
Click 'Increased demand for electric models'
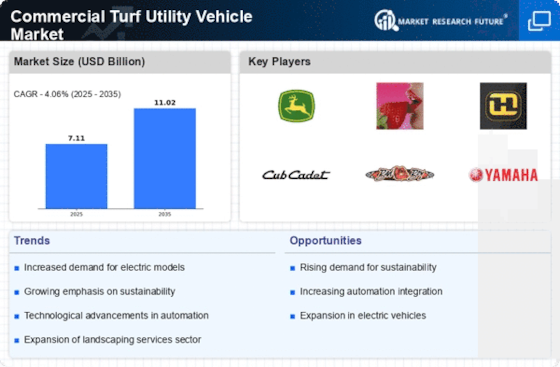coord(104,267)
